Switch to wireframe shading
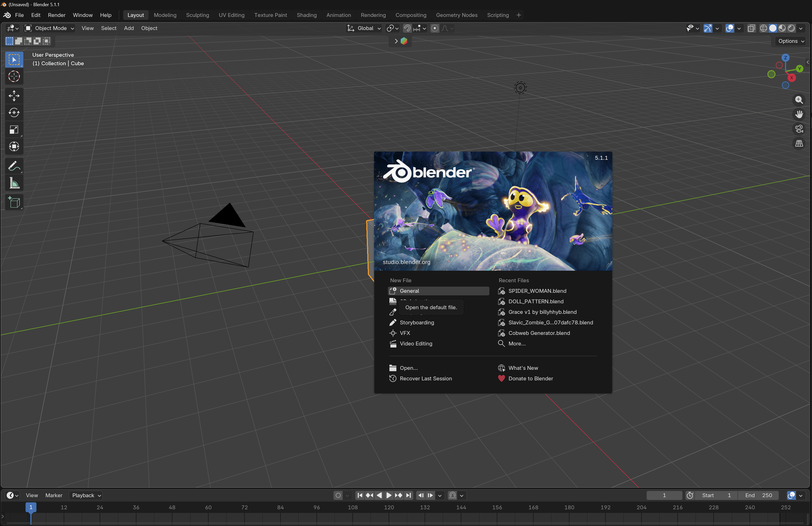This screenshot has height=526, width=812. tap(763, 28)
